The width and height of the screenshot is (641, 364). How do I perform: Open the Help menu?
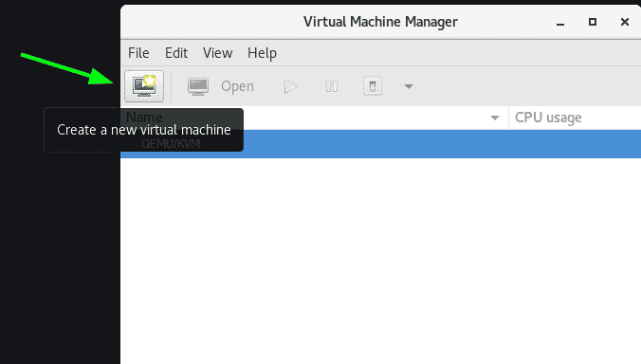click(262, 53)
